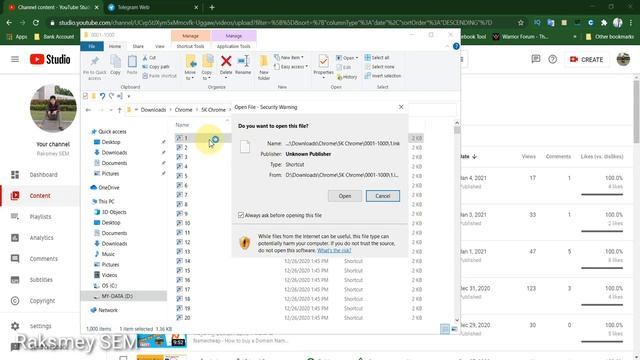Open the Shortcut Tools tab

click(x=190, y=47)
